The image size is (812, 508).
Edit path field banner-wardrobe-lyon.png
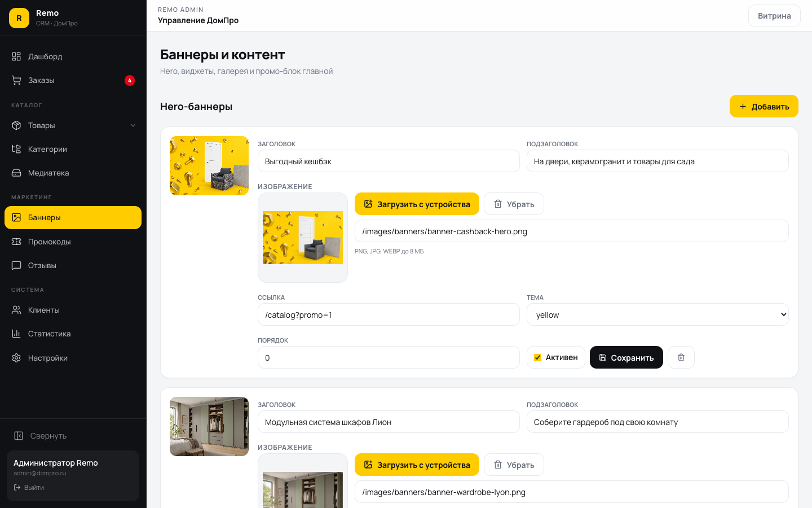(x=572, y=492)
